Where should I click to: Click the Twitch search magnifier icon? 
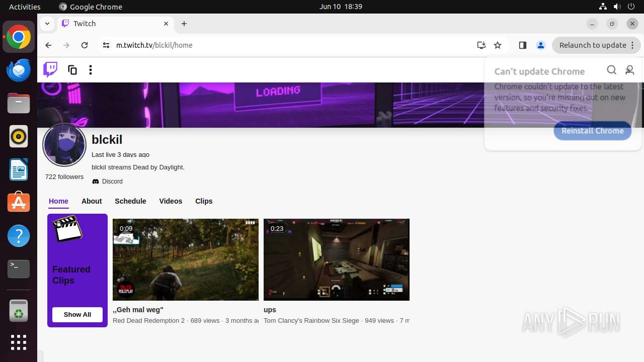click(611, 70)
